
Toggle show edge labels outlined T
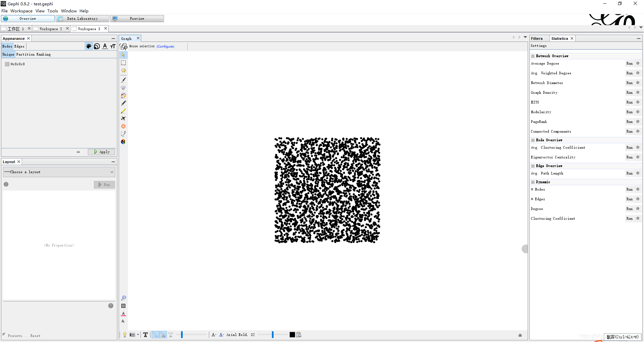(x=171, y=335)
